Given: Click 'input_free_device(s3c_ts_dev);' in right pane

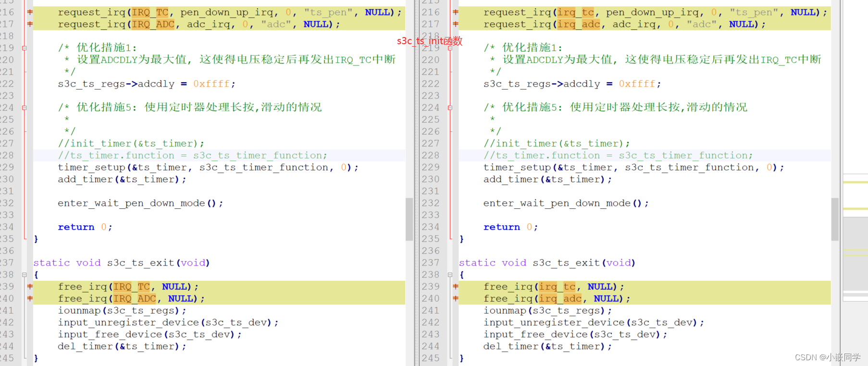Looking at the screenshot, I should pyautogui.click(x=576, y=334).
